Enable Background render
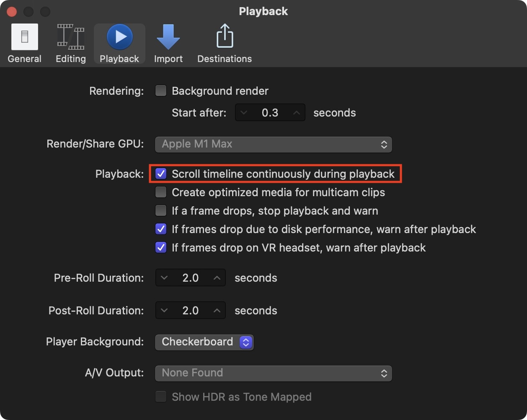 pyautogui.click(x=161, y=91)
